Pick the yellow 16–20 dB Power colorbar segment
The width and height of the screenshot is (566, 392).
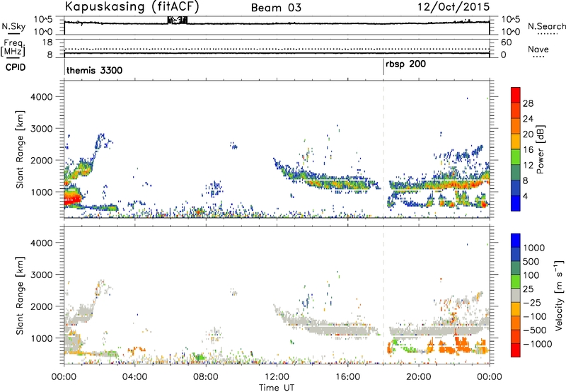(516, 142)
